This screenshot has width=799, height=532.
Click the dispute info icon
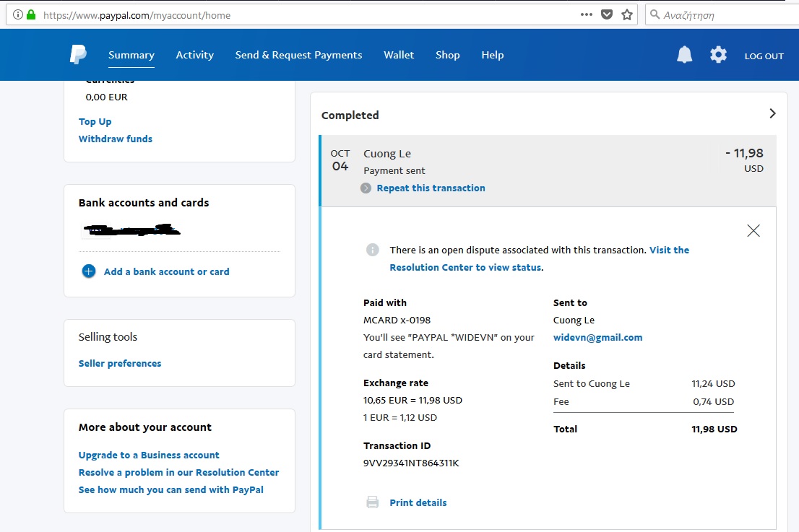373,250
